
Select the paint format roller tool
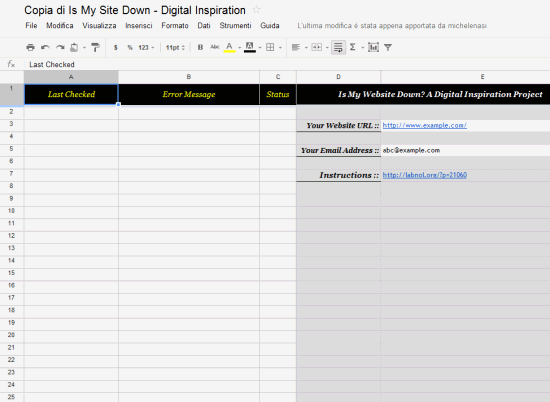(x=95, y=47)
